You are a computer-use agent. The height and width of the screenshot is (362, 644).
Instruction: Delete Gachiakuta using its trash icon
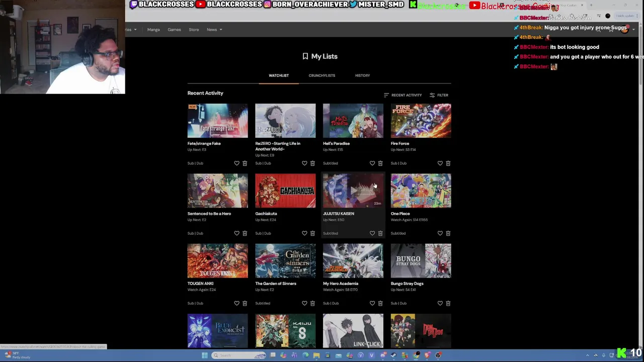pos(312,233)
